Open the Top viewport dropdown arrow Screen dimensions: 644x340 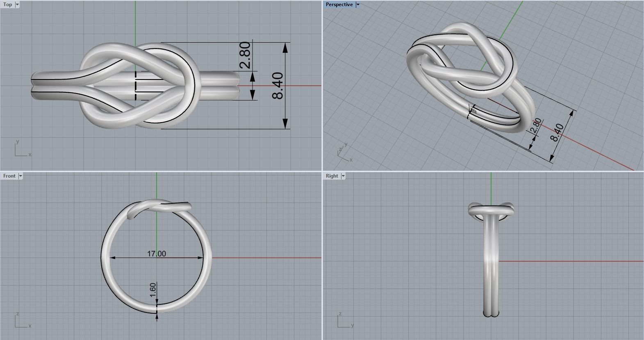tap(17, 5)
